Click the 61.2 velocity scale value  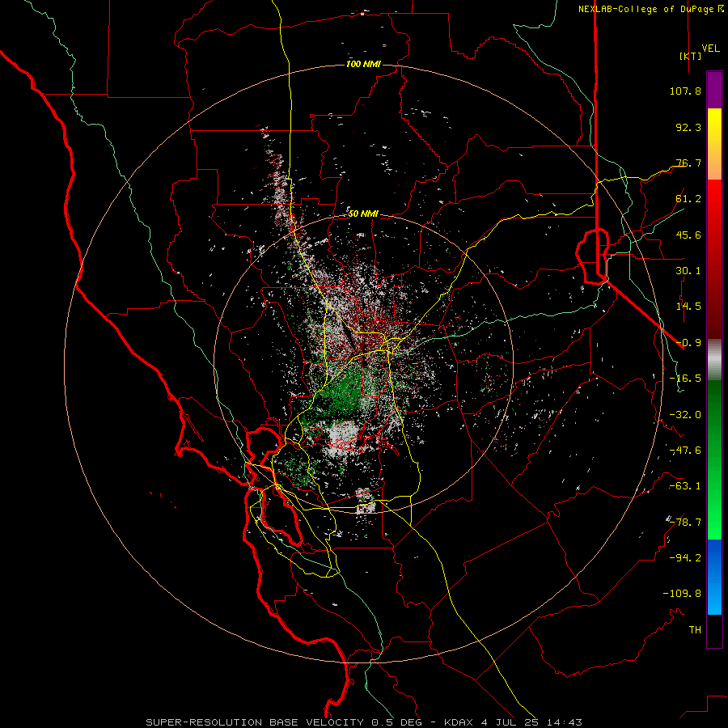click(688, 198)
